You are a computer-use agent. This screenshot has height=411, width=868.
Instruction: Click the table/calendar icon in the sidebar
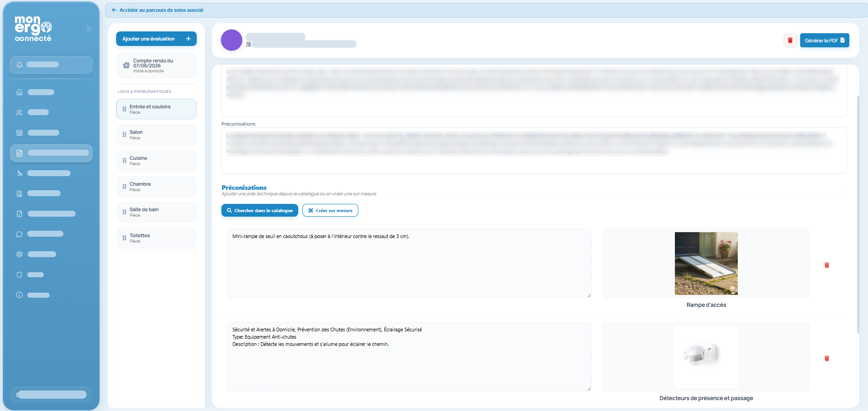tap(20, 133)
